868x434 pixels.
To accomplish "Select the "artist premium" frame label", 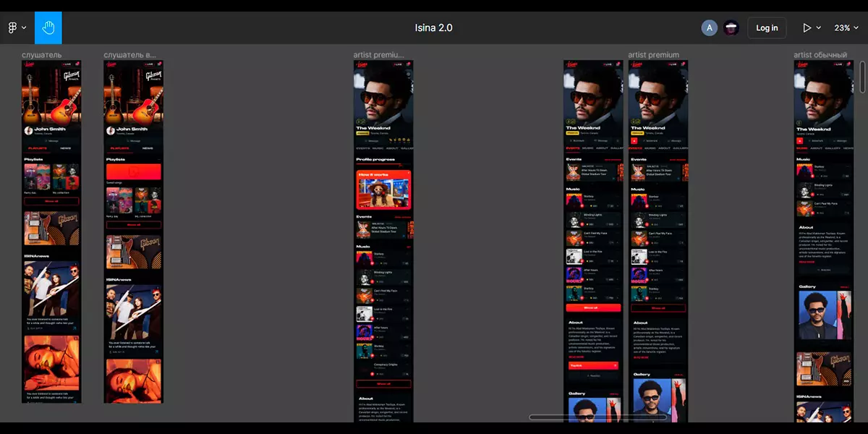I will [653, 55].
